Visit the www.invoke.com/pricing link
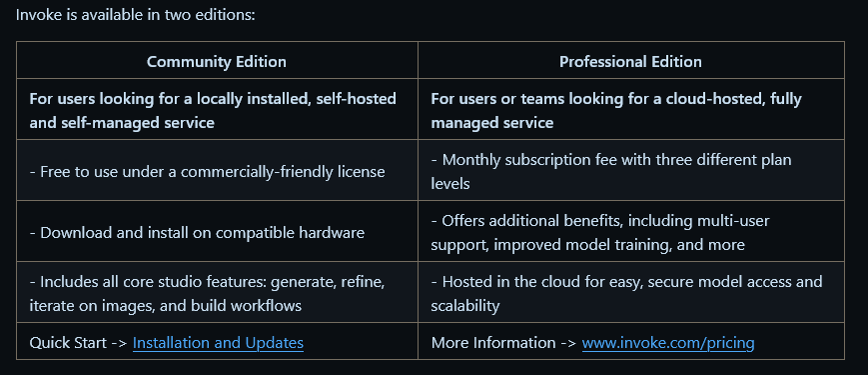This screenshot has width=868, height=375. (668, 343)
